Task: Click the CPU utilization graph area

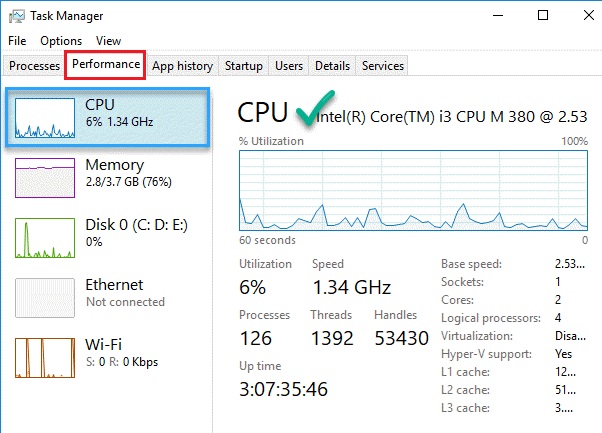Action: (413, 191)
